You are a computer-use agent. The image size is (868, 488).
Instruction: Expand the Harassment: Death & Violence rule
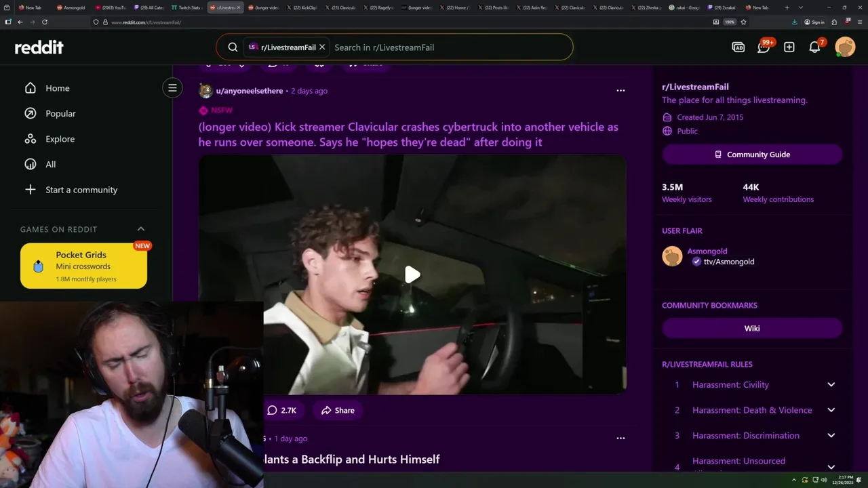[831, 410]
